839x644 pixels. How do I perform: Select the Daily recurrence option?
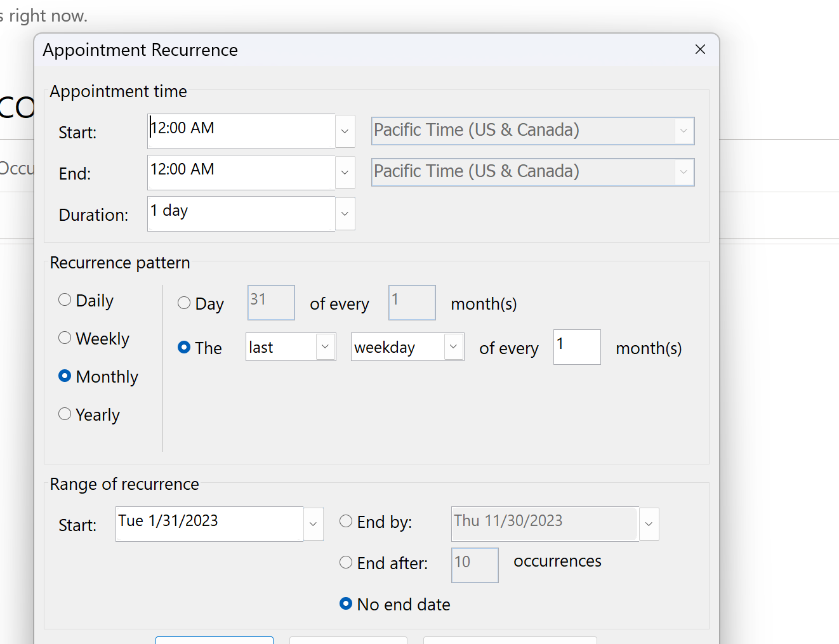[x=65, y=300]
